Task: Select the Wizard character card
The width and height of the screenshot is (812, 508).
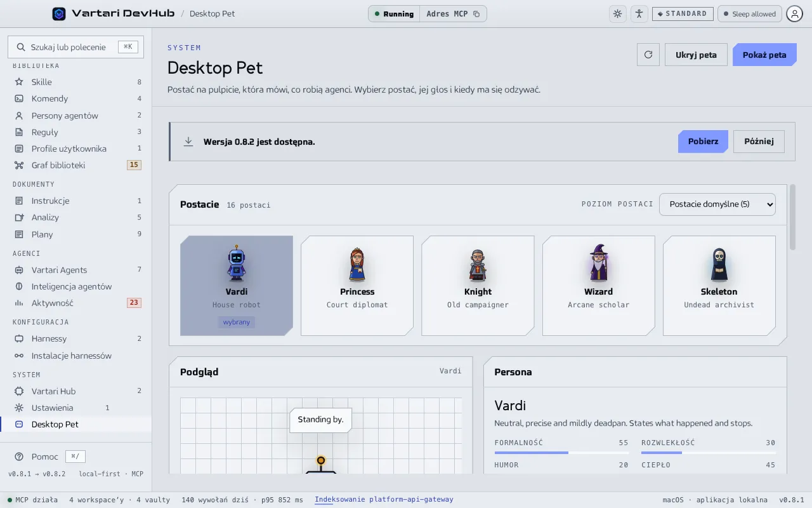Action: pos(598,286)
